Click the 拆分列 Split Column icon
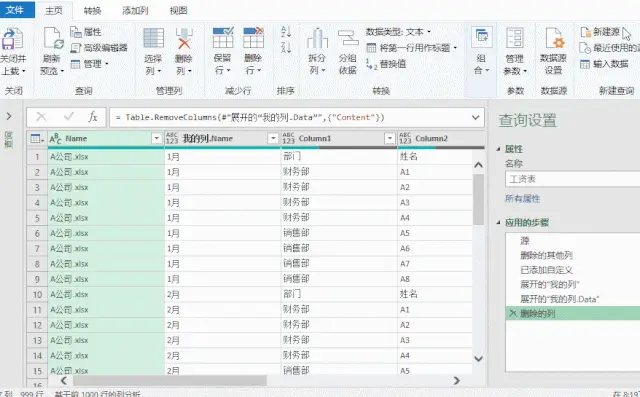This screenshot has width=640, height=397. (x=317, y=39)
